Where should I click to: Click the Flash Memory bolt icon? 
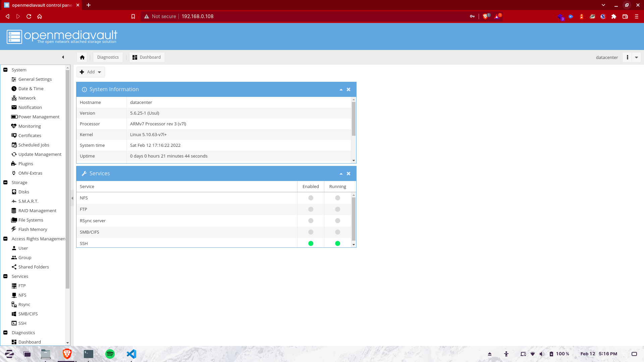tap(14, 229)
